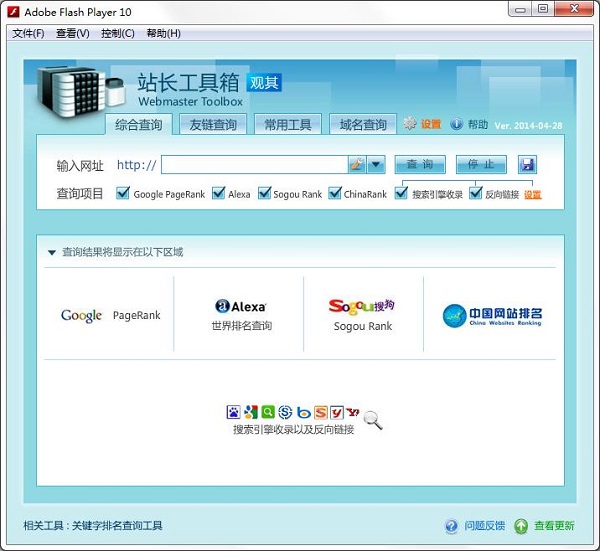
Task: Toggle the ChinaRank checkbox
Action: [335, 193]
